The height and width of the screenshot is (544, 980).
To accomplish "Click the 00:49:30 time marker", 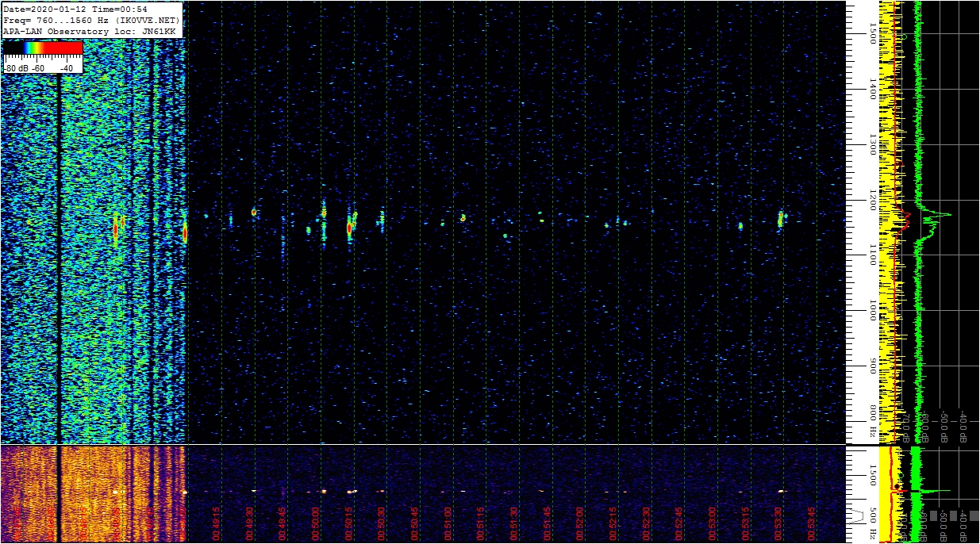I will [x=249, y=524].
